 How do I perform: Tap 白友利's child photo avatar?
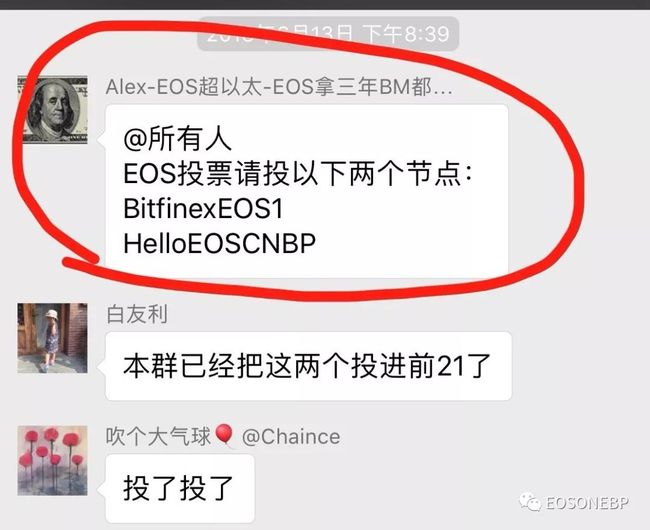click(53, 338)
